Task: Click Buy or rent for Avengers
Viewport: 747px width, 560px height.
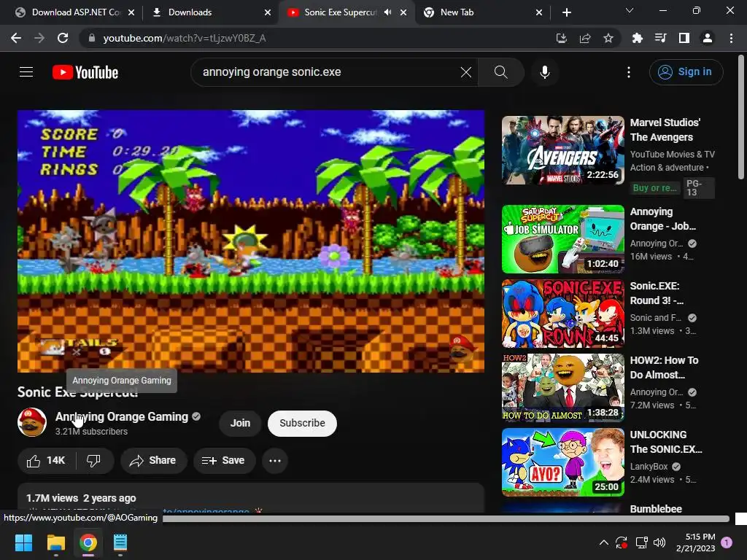Action: pos(654,187)
